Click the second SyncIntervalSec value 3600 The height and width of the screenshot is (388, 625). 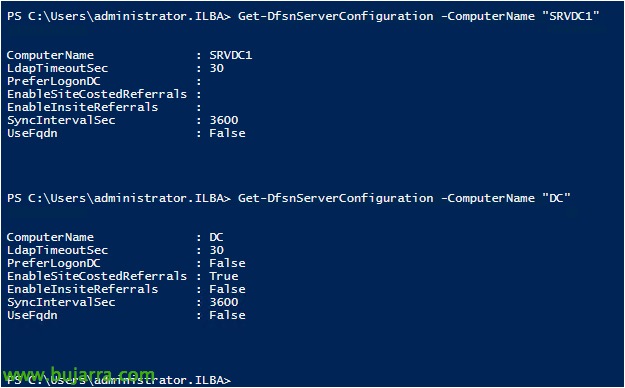pos(224,302)
